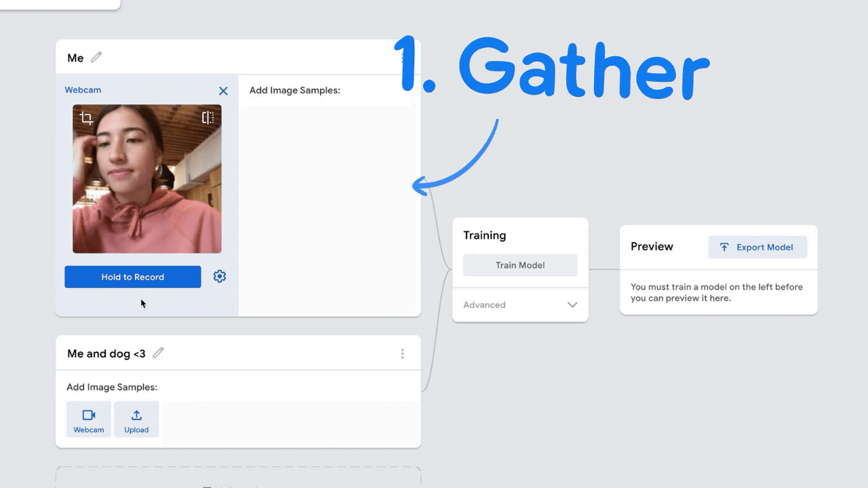The width and height of the screenshot is (868, 488).
Task: Open webcam settings via the gear icon
Action: pos(220,277)
